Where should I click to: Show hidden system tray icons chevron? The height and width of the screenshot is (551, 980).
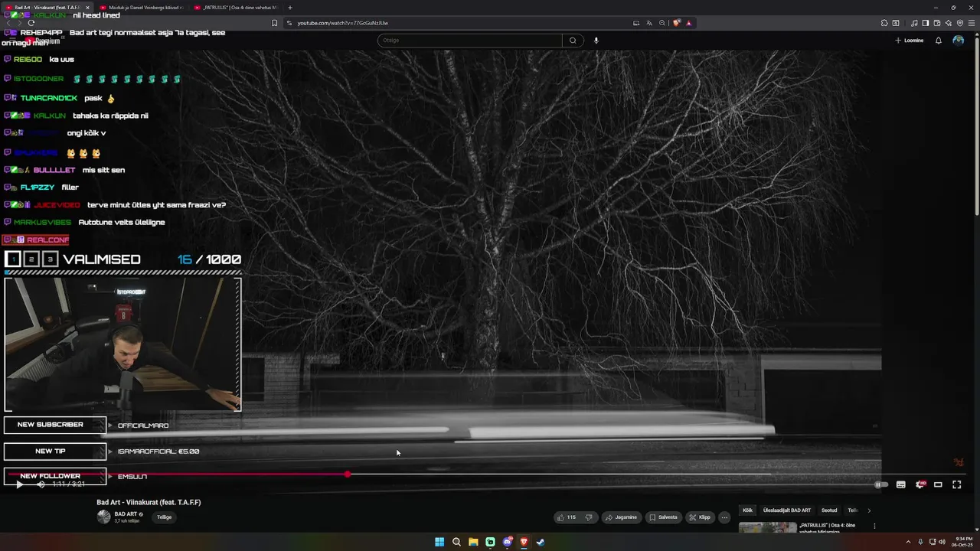click(x=908, y=542)
